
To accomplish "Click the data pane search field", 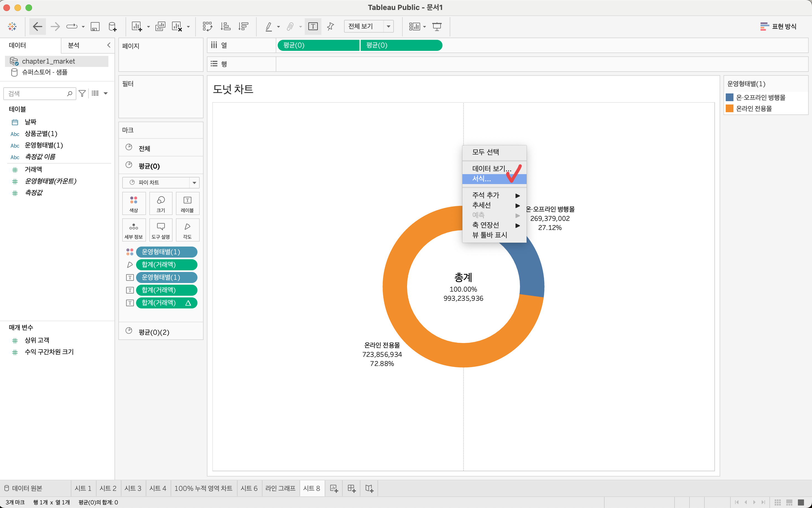I will tap(36, 93).
